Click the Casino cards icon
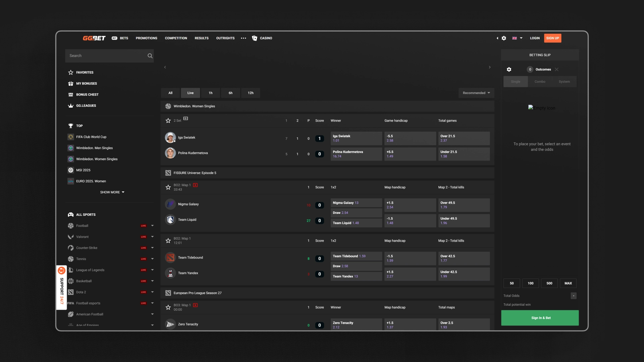 (255, 38)
